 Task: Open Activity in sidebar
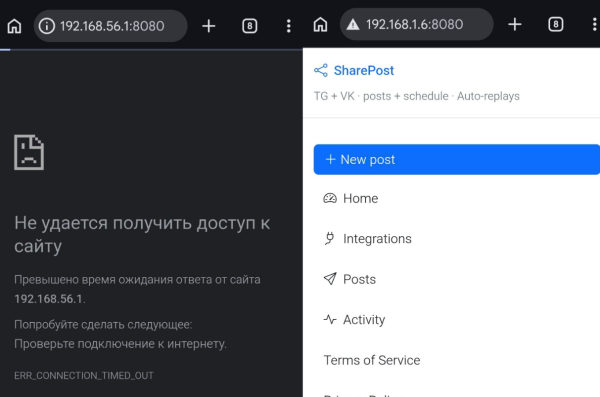354,319
